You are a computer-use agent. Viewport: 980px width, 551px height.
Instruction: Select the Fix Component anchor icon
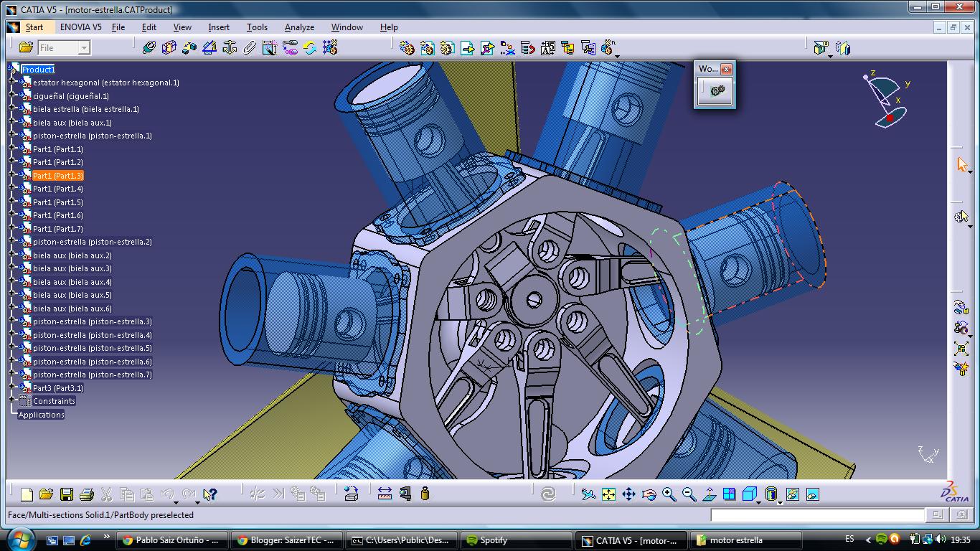(x=230, y=47)
